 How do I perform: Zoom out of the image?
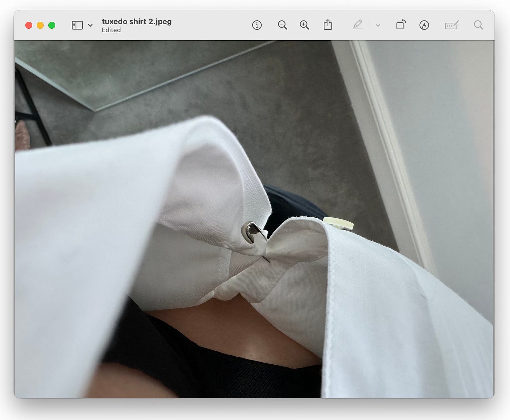tap(282, 25)
